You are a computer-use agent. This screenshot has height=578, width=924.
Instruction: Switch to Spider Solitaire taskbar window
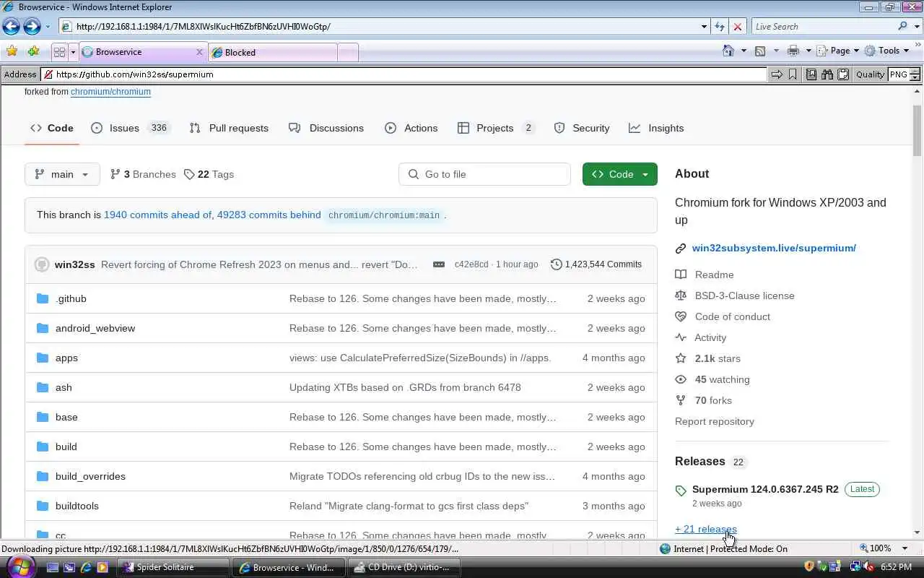tap(174, 567)
